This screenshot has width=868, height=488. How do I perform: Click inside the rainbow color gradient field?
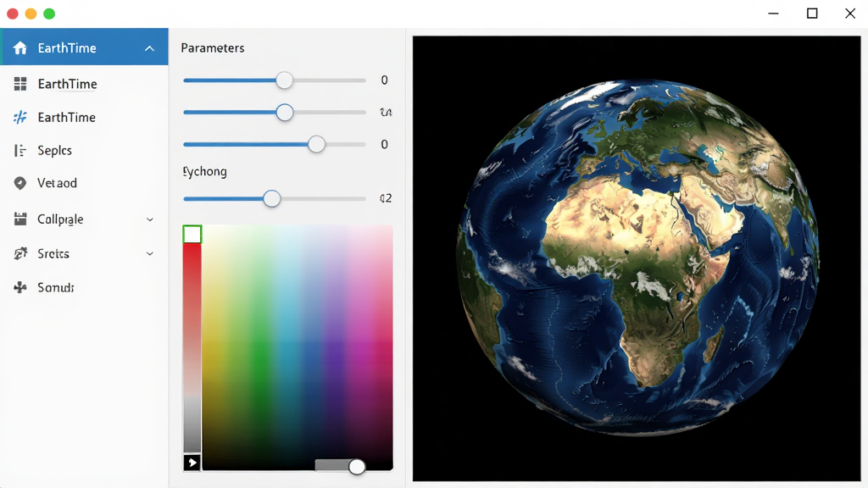(x=298, y=347)
